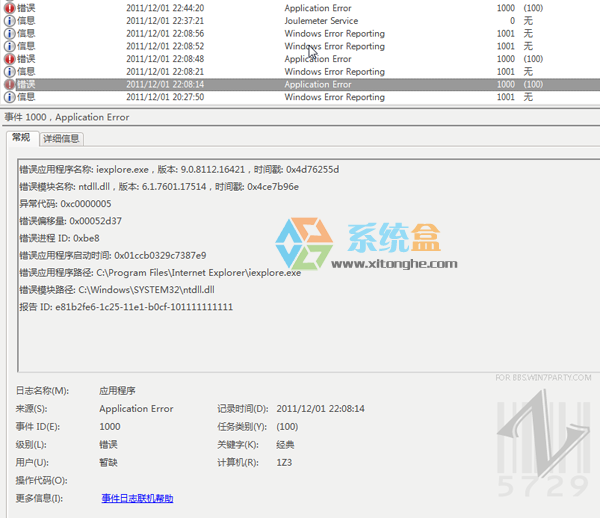Click exception code 0xc0000005 line
The height and width of the screenshot is (518, 600).
tap(65, 204)
